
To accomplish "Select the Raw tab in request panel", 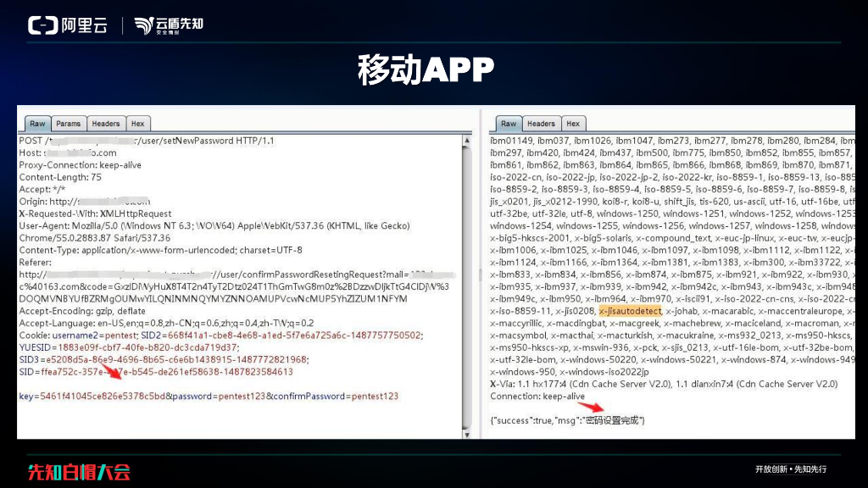I will coord(37,124).
